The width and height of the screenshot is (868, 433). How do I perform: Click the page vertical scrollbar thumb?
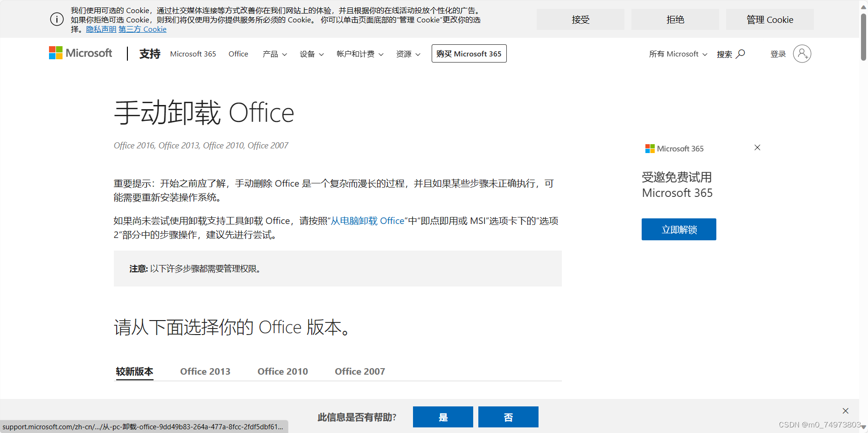coord(863,37)
